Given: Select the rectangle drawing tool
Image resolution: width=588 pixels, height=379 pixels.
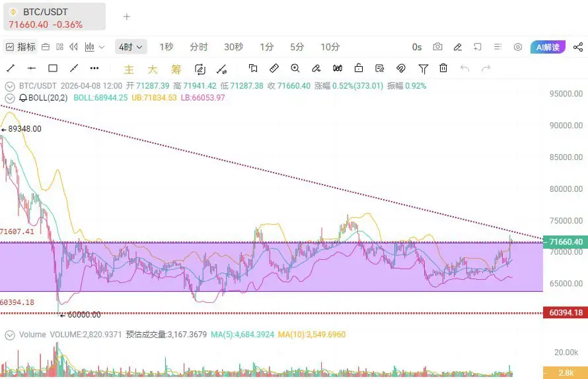Looking at the screenshot, I should point(53,68).
